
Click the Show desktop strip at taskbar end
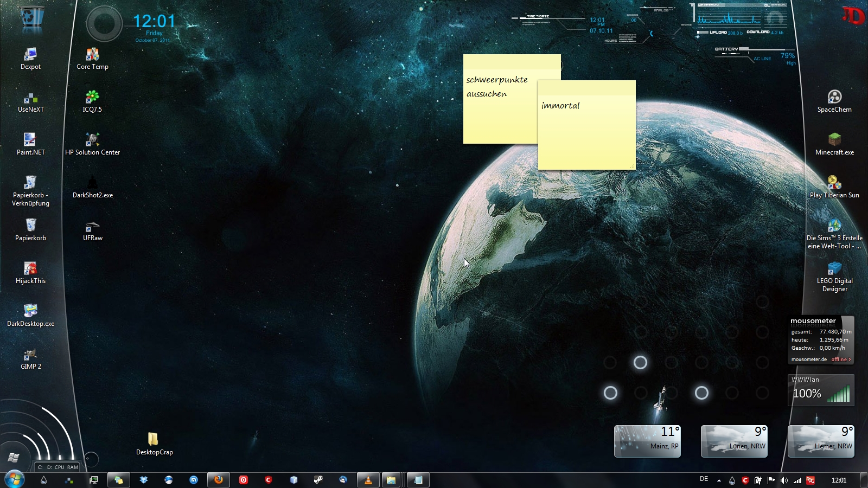(x=863, y=480)
